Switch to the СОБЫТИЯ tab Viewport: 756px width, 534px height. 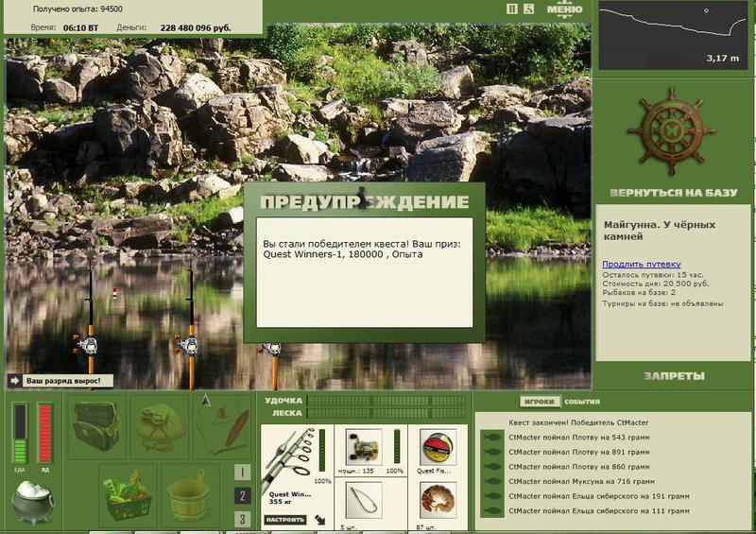pos(582,402)
